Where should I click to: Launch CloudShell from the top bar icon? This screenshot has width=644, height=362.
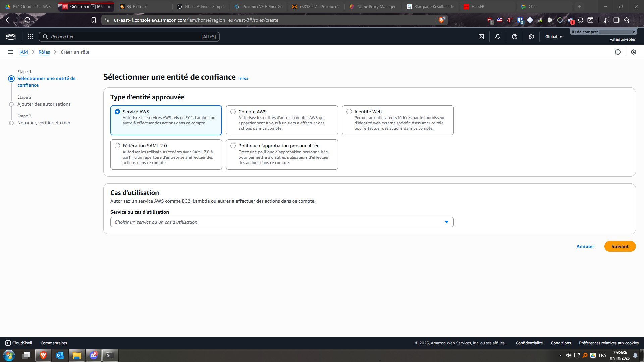point(481,37)
